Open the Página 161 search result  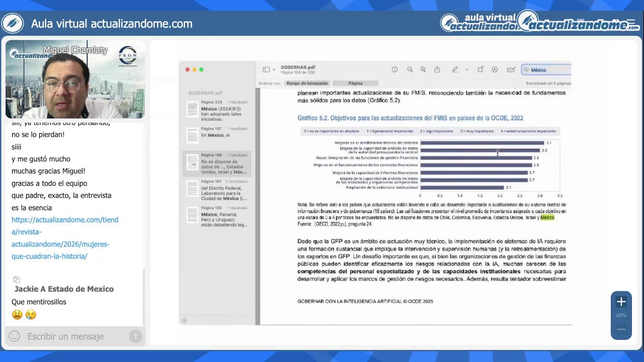(x=217, y=190)
